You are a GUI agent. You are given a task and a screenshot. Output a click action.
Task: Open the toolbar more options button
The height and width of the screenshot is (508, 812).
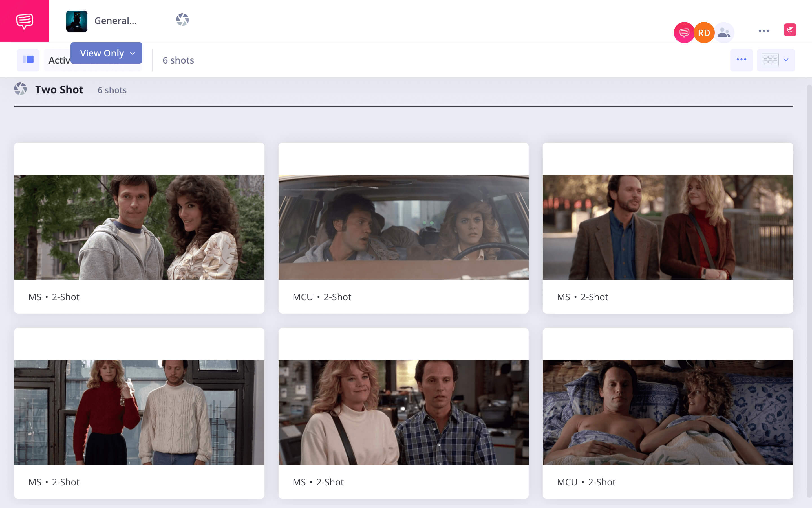point(741,60)
